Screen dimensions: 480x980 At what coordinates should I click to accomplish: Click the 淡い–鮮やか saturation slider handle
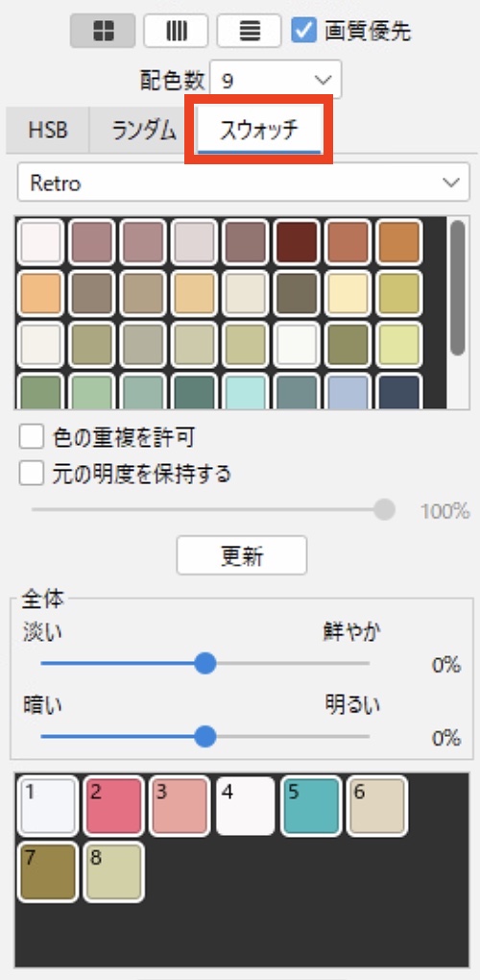204,664
